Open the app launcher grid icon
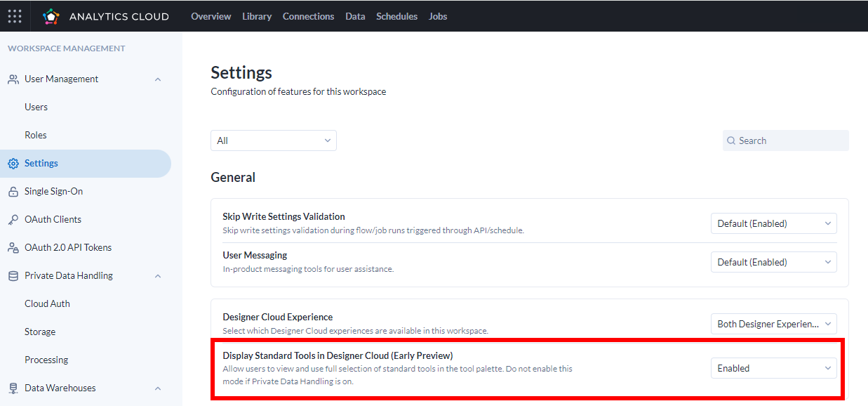This screenshot has width=868, height=406. coord(15,15)
